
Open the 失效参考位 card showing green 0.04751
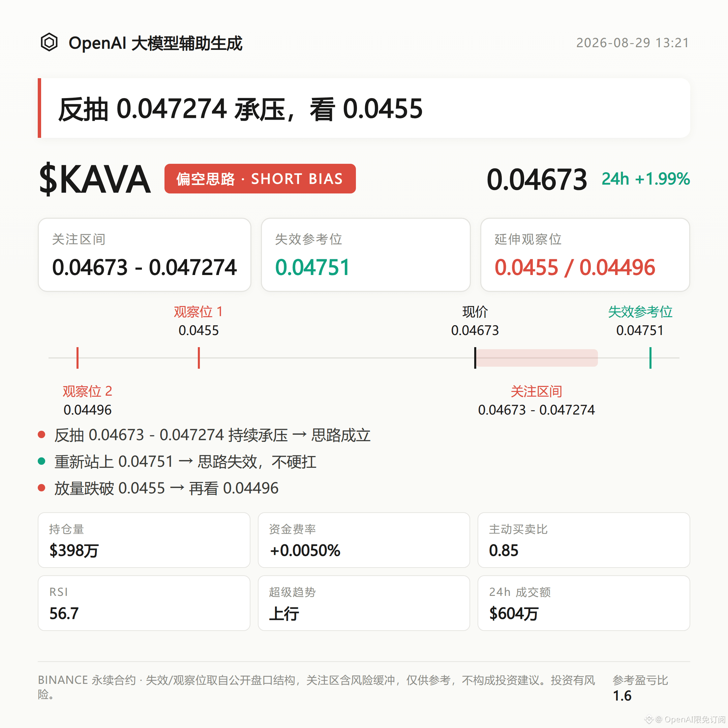[365, 255]
